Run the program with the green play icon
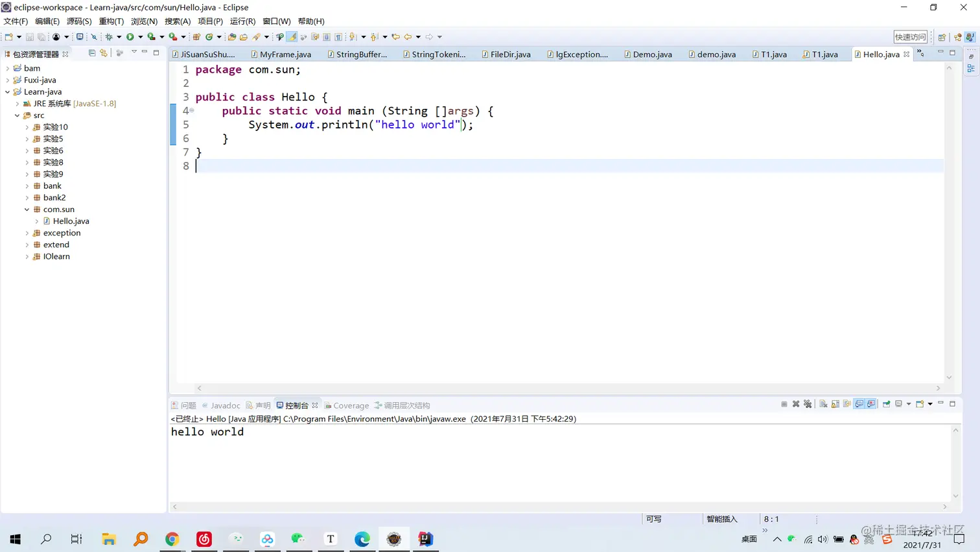This screenshot has width=980, height=552. (130, 37)
